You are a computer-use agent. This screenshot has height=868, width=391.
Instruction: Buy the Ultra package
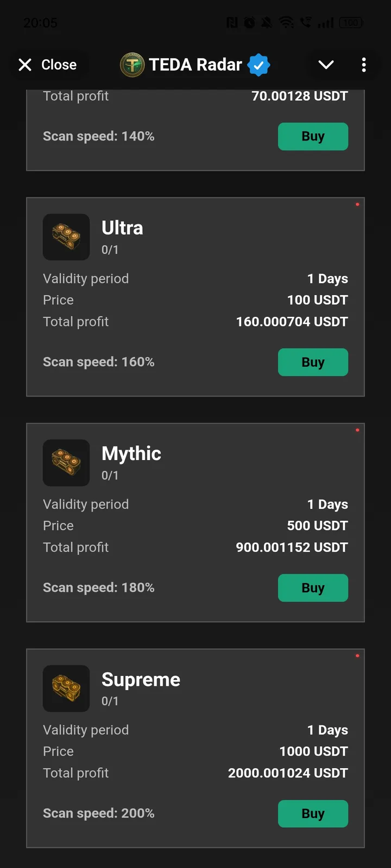click(x=313, y=362)
